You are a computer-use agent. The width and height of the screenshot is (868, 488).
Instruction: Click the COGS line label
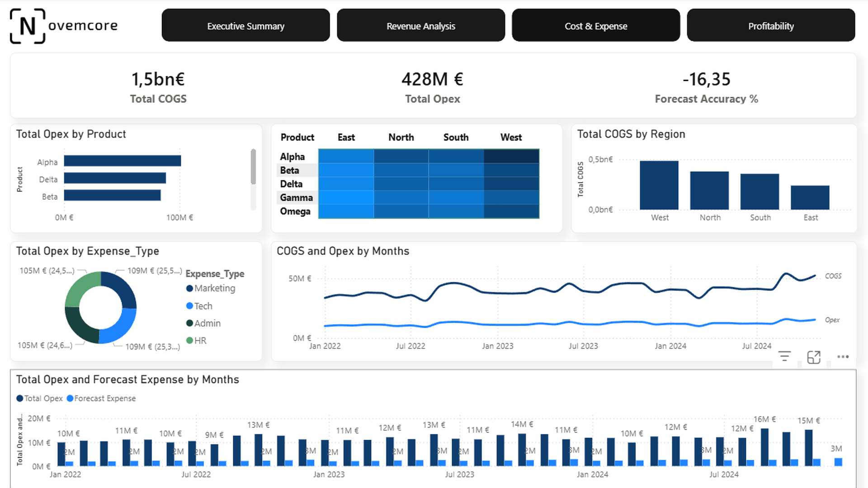(x=833, y=276)
